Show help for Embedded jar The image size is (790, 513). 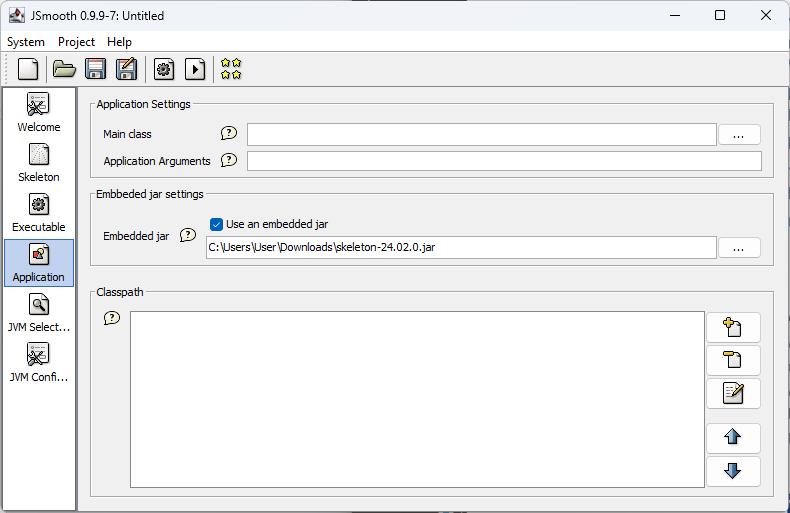188,235
